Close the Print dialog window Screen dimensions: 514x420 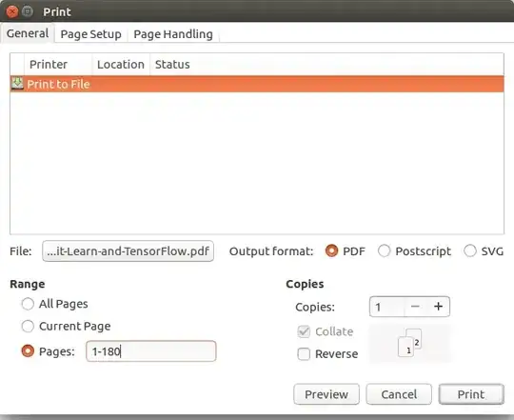[x=12, y=11]
